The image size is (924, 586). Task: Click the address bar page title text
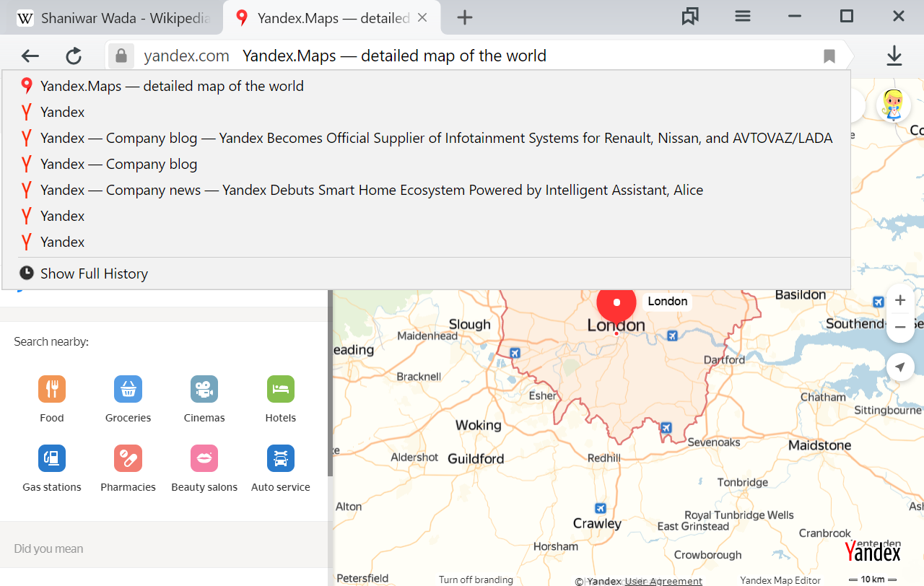(394, 56)
